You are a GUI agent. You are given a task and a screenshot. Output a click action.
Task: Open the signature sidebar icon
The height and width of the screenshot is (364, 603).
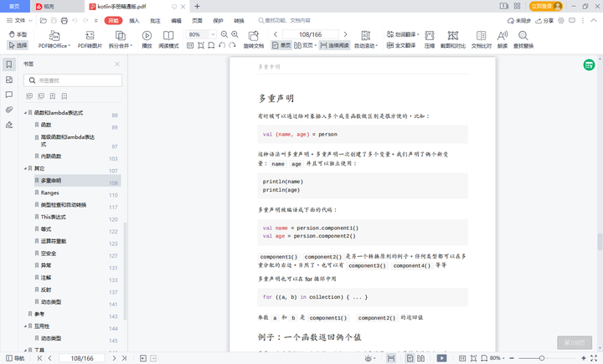point(9,125)
